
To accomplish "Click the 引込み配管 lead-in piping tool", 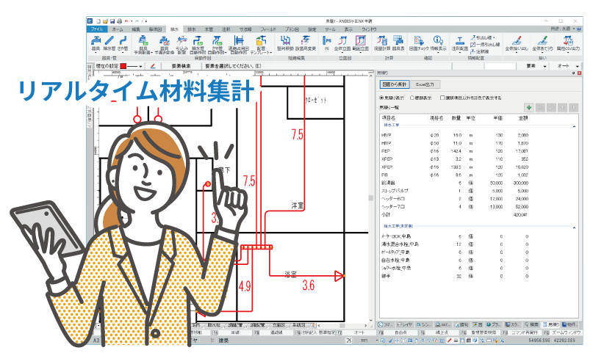I will (182, 45).
